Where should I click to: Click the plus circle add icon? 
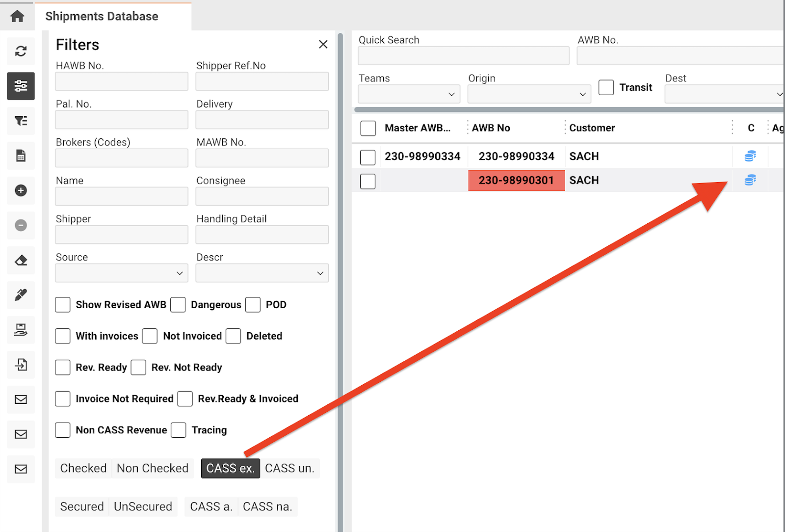click(21, 190)
